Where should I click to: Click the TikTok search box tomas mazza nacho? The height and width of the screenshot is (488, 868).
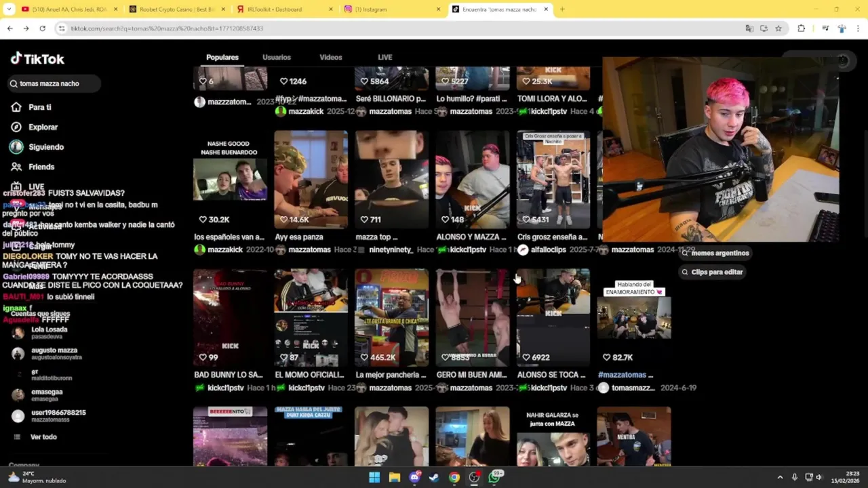(54, 83)
